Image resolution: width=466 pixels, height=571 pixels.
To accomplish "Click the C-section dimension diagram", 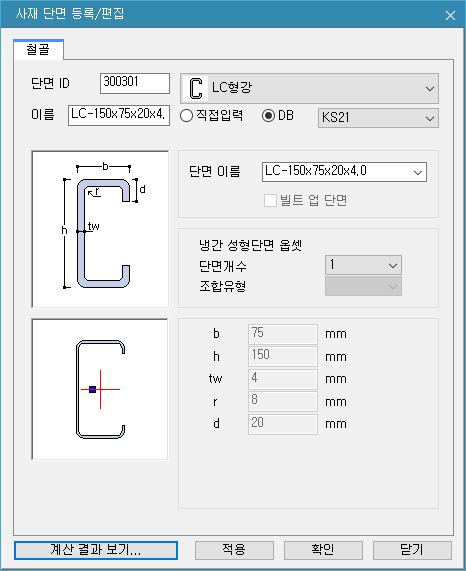I will tap(100, 229).
